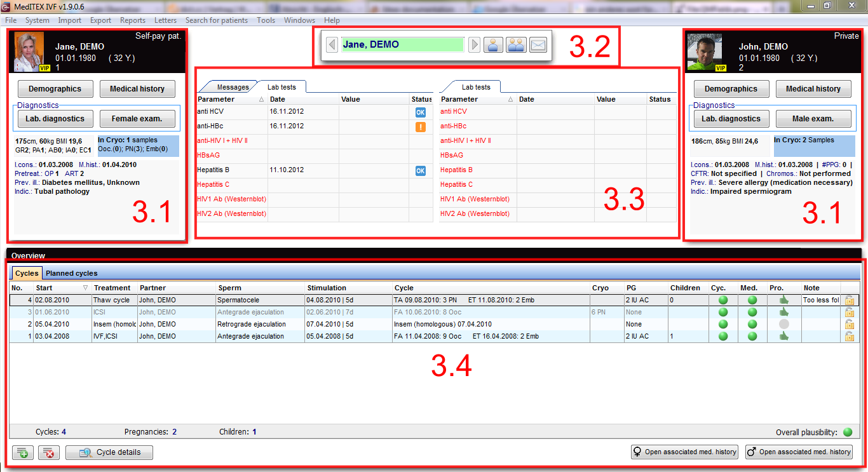This screenshot has width=868, height=472.
Task: Open Jane's Demographics
Action: tap(55, 89)
